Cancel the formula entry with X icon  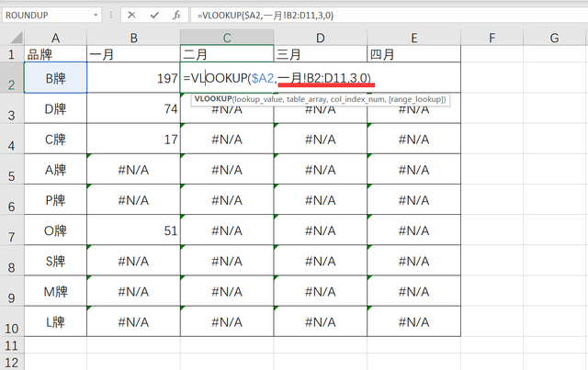131,15
